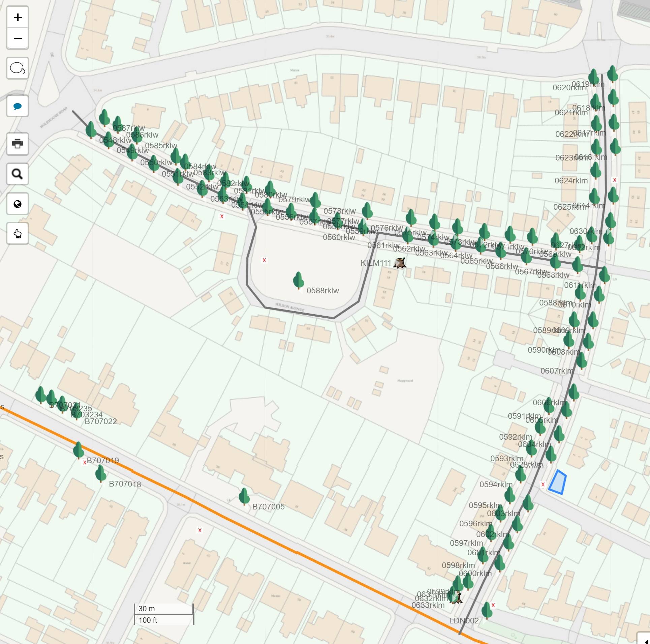Click the label 0594rklm
This screenshot has height=644, width=650.
pos(496,485)
